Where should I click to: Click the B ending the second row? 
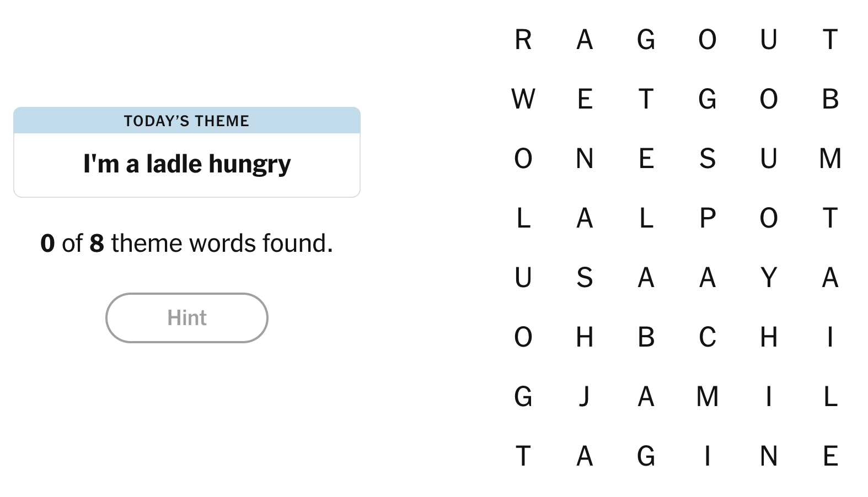[829, 100]
